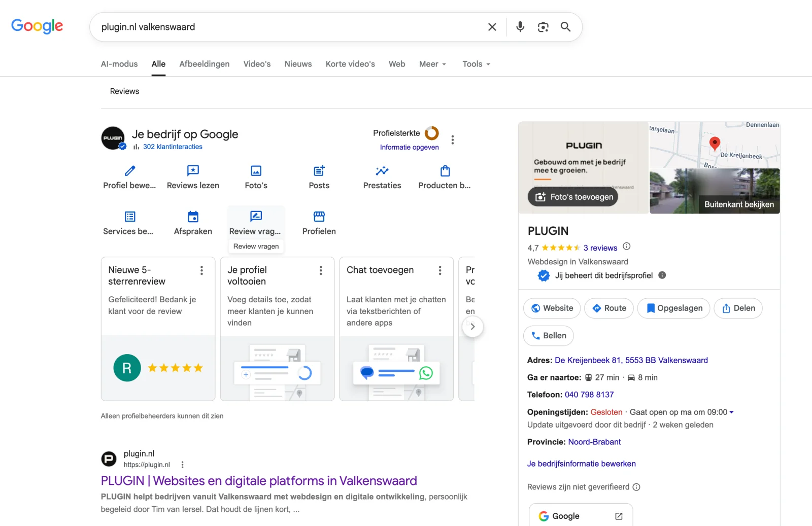Click the Website button in knowledge panel
The image size is (812, 526).
pyautogui.click(x=552, y=308)
